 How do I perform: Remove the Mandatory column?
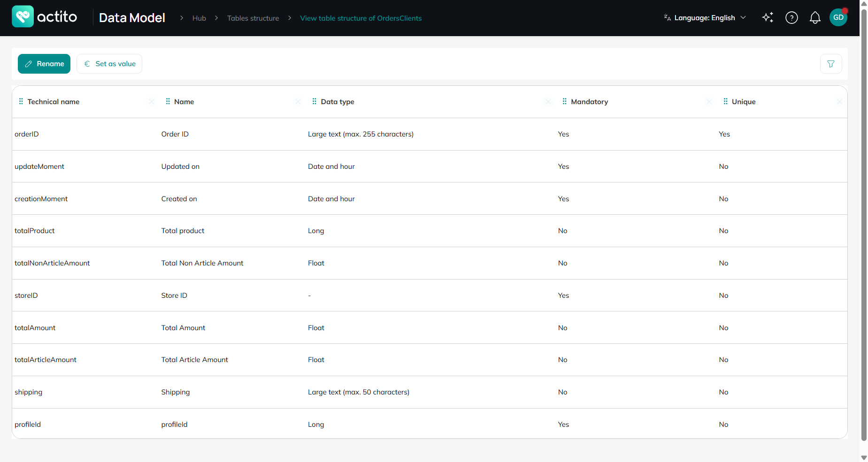coord(709,102)
